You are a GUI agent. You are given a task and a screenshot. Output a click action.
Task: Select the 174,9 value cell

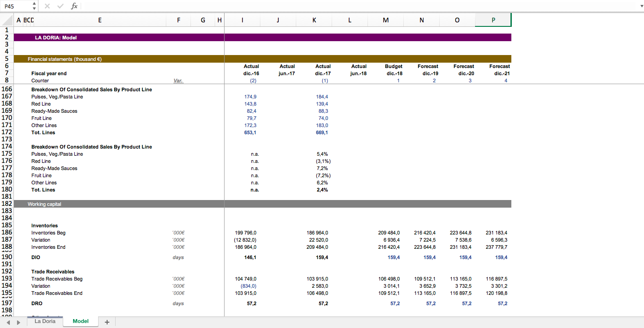pyautogui.click(x=251, y=97)
